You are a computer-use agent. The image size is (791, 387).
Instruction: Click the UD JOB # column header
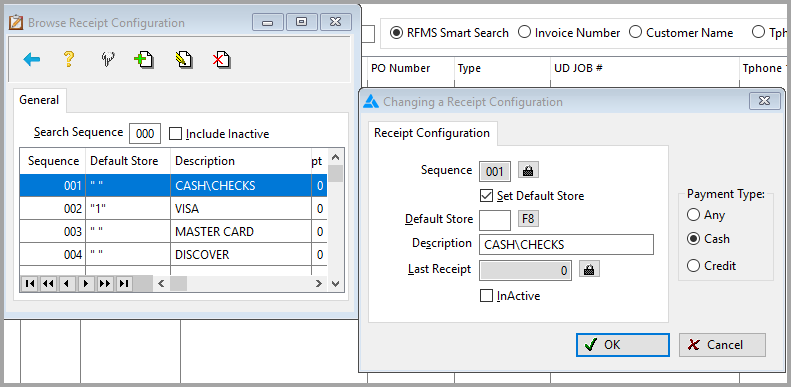[645, 68]
